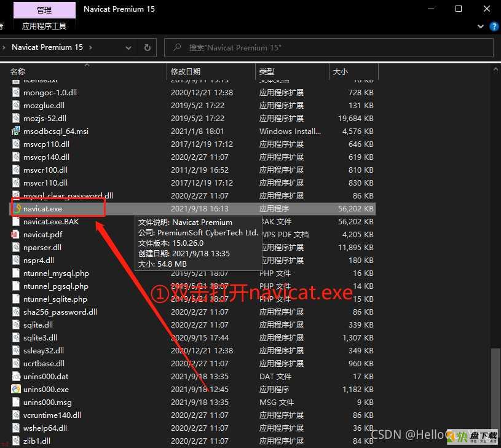Click the DAT 文件 type cell
The image size is (501, 448).
(x=275, y=377)
